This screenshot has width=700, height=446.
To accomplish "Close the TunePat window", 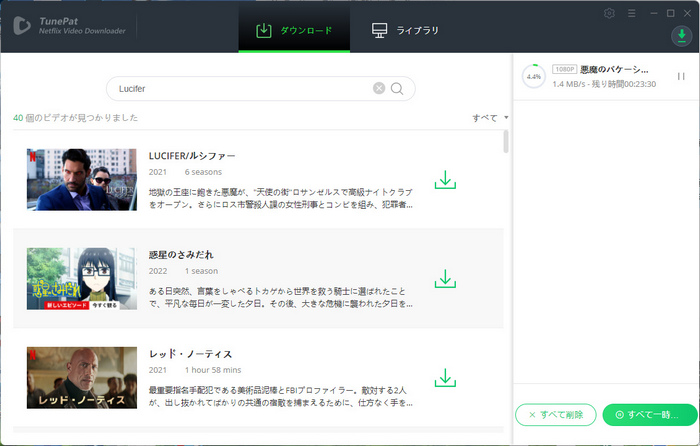I will [688, 13].
